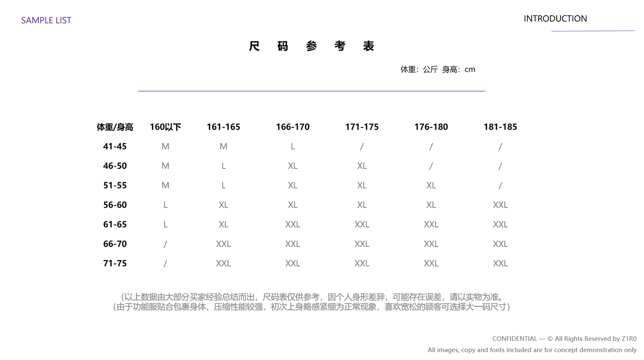Select the 71-75 weight row label
This screenshot has height=360, width=644.
[115, 263]
